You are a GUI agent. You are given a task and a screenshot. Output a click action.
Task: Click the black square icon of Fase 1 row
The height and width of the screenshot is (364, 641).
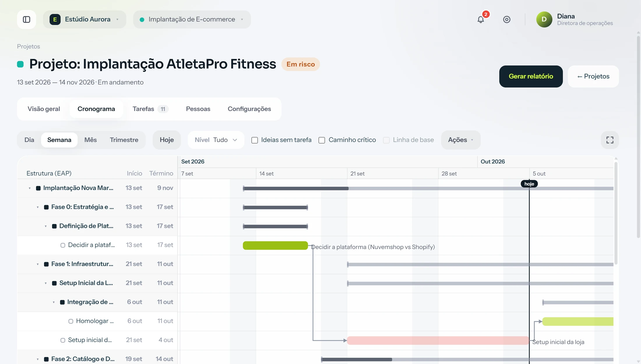pyautogui.click(x=46, y=264)
